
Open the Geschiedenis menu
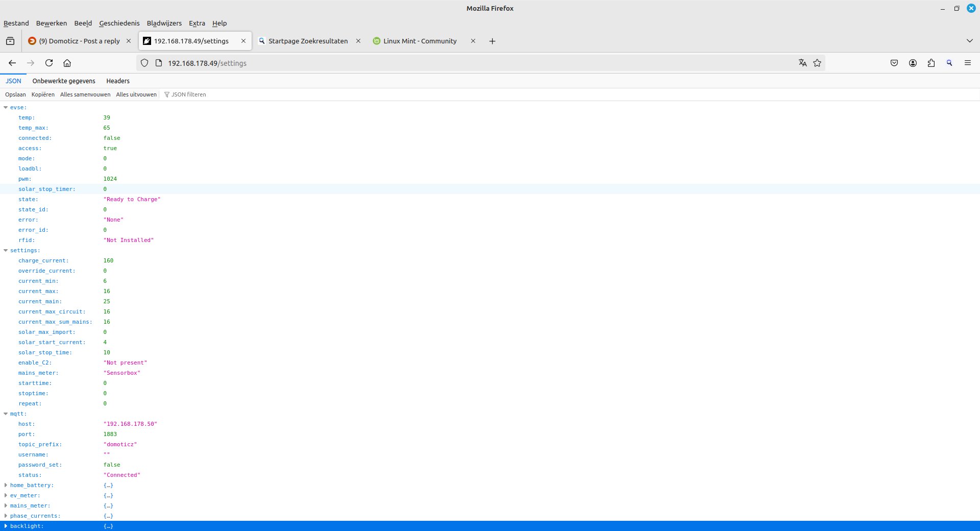click(x=119, y=23)
